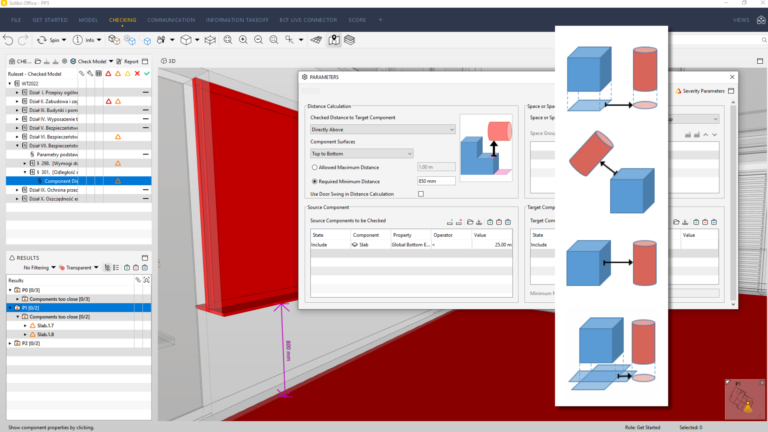Maximize the Results panel window icon
Screen dimensions: 768x432
coord(145,258)
